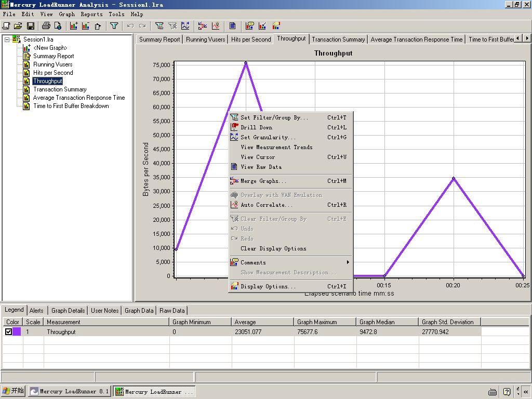This screenshot has height=399, width=532.
Task: Click the Merge Graphs toolbar icon
Action: tap(203, 26)
